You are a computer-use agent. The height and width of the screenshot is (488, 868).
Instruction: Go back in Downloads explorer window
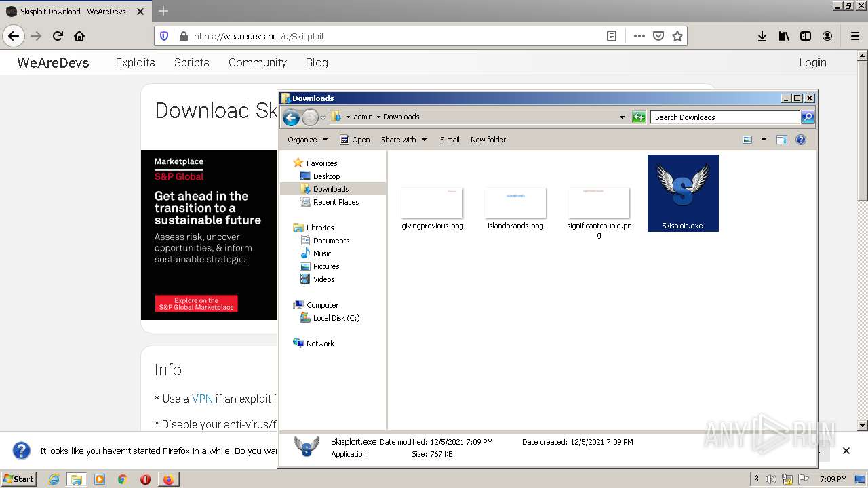(x=291, y=118)
